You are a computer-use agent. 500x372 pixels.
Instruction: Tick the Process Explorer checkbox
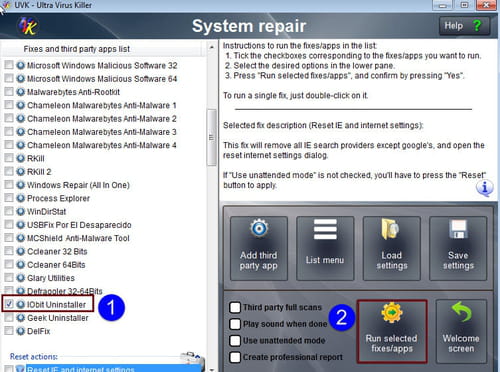[x=9, y=198]
